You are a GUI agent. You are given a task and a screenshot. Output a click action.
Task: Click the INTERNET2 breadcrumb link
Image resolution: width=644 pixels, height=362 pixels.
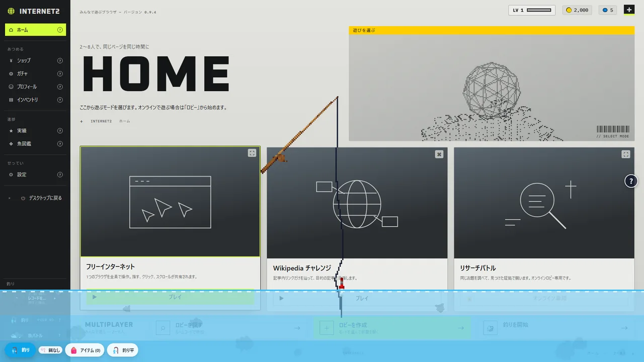pyautogui.click(x=101, y=121)
